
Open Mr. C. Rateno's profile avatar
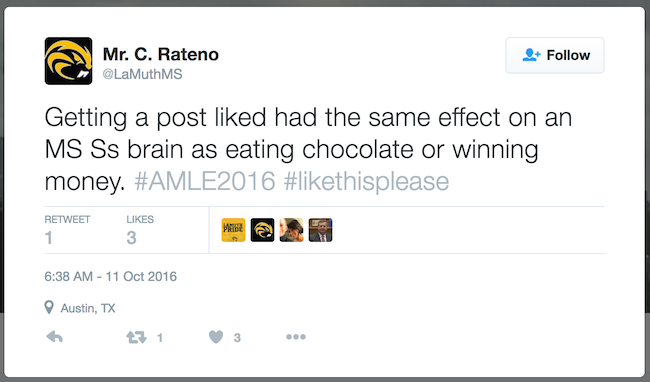tap(68, 61)
